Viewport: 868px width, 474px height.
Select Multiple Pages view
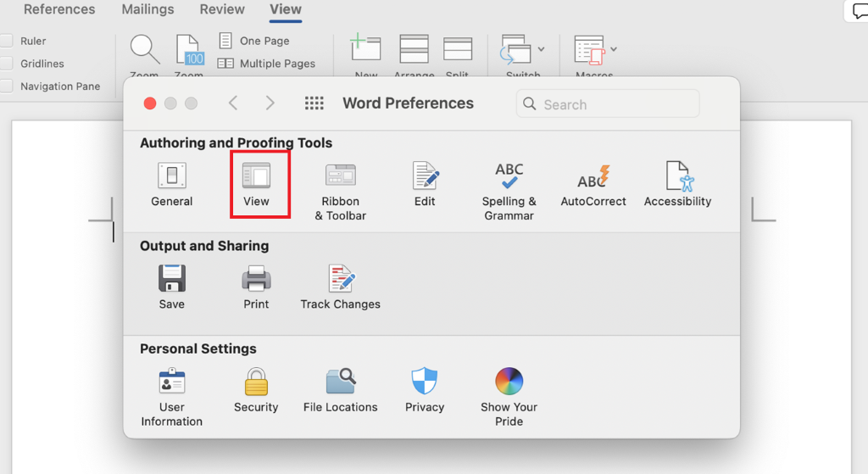coord(267,64)
